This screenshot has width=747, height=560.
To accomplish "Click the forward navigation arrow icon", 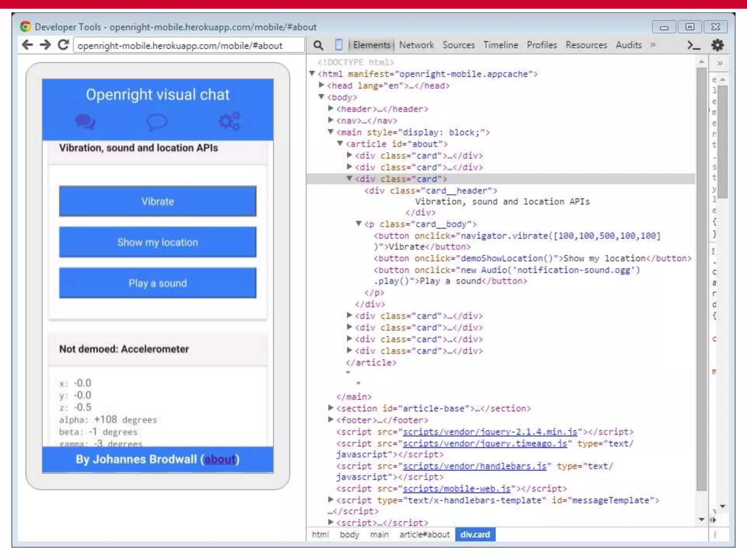I will (x=45, y=45).
